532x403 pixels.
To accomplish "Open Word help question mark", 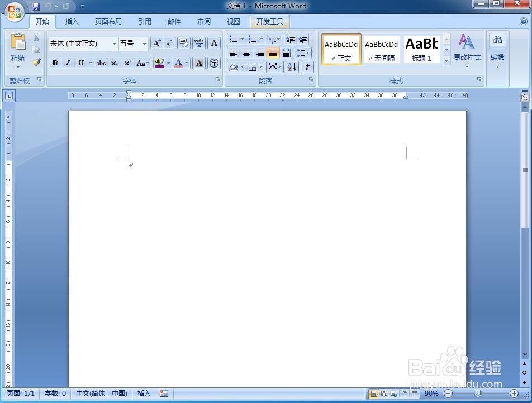I will pos(524,21).
